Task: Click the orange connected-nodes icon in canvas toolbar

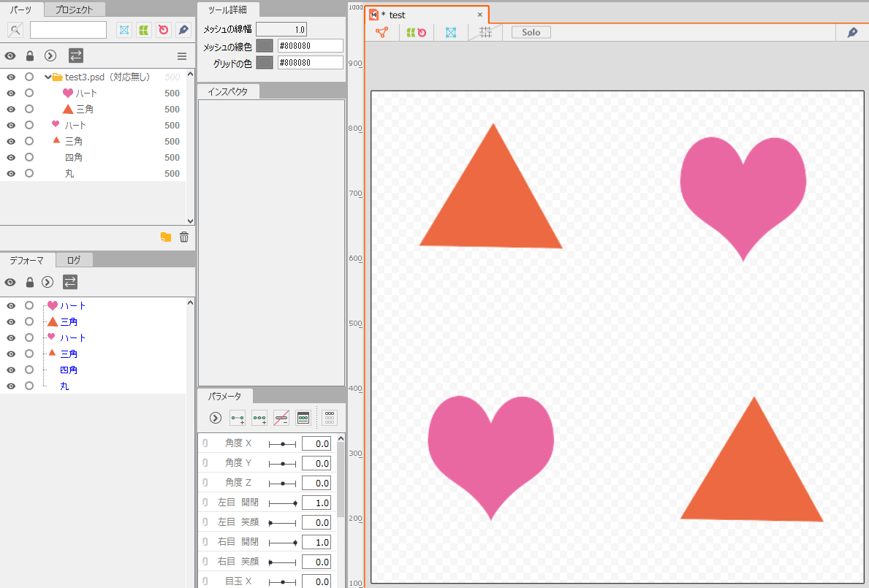Action: click(382, 32)
